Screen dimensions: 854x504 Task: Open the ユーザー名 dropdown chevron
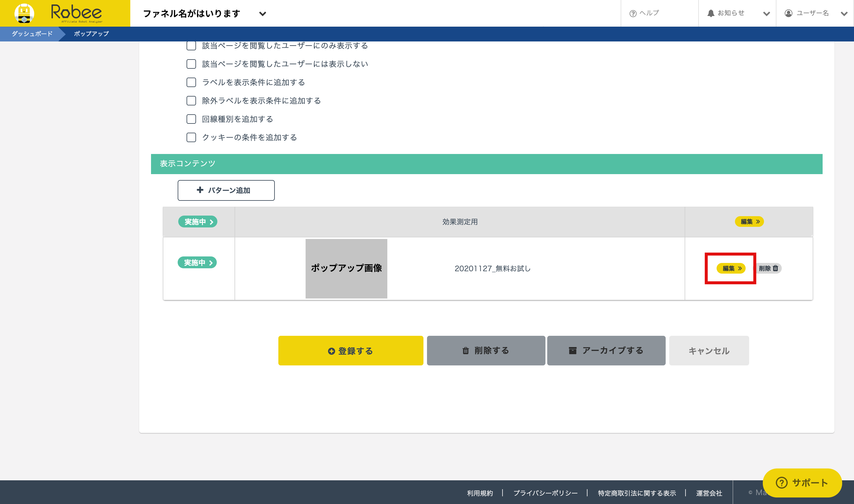tap(844, 14)
